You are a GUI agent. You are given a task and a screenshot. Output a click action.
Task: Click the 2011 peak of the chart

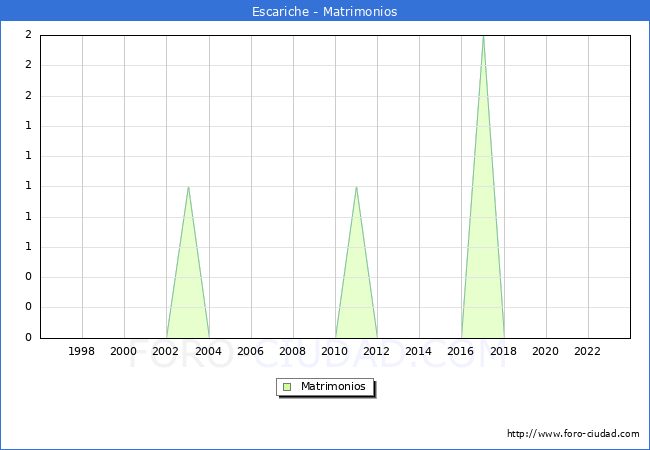point(356,187)
